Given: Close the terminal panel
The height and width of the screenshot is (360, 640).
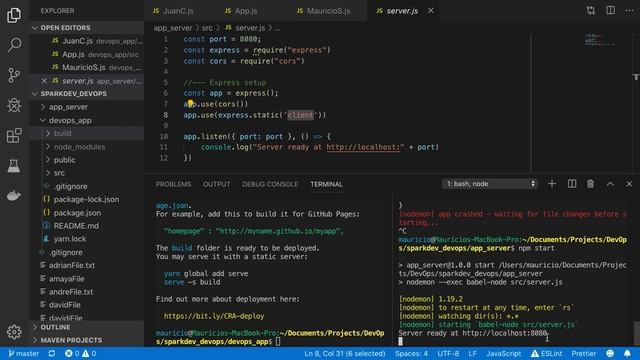Looking at the screenshot, I should click(x=629, y=184).
